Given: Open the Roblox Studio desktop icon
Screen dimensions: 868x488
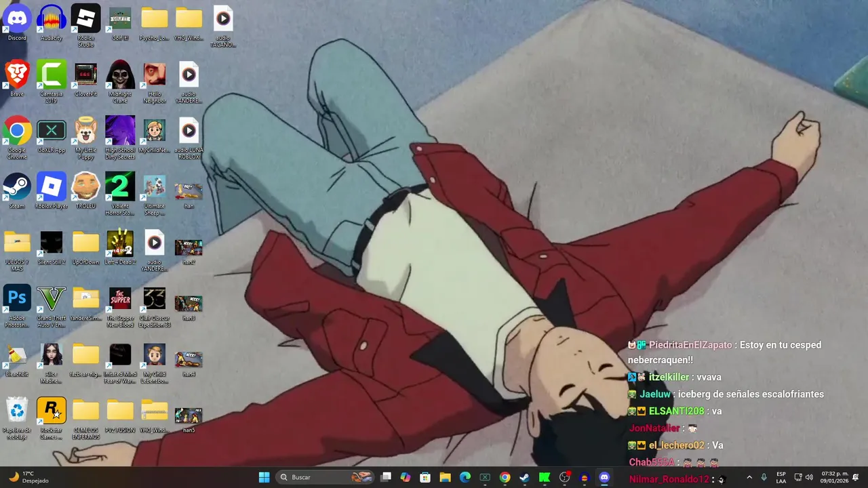Looking at the screenshot, I should click(85, 26).
